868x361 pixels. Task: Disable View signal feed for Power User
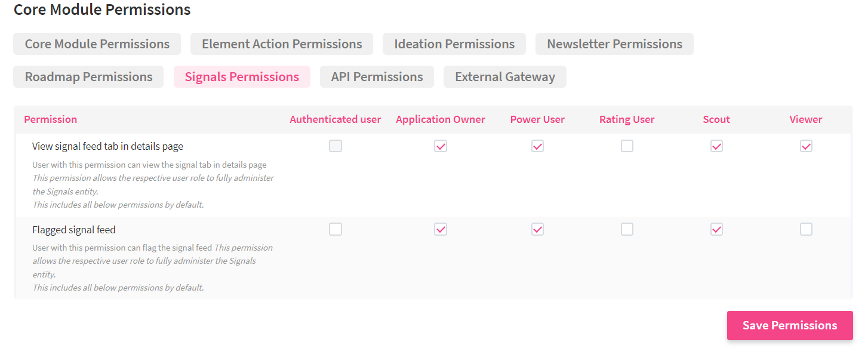(537, 146)
